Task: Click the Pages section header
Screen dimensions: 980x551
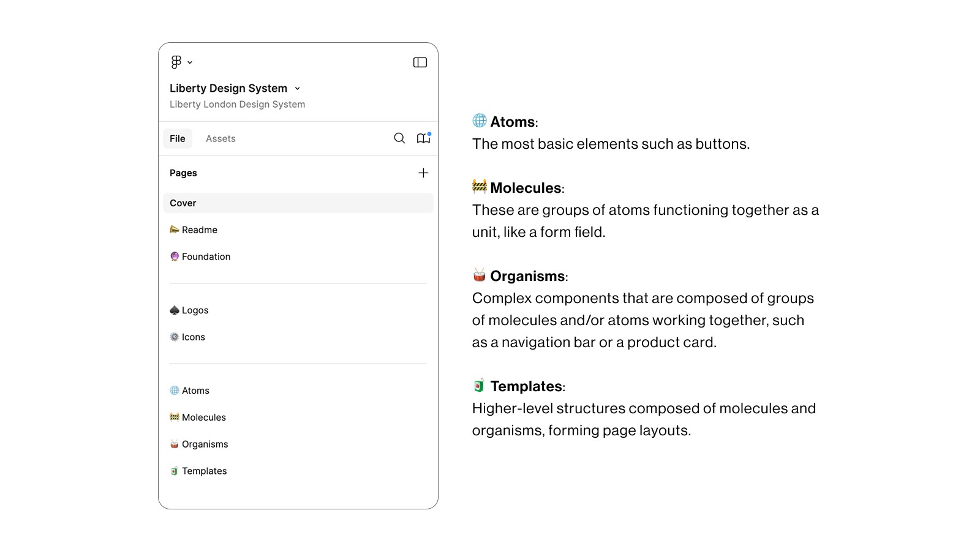Action: tap(183, 173)
